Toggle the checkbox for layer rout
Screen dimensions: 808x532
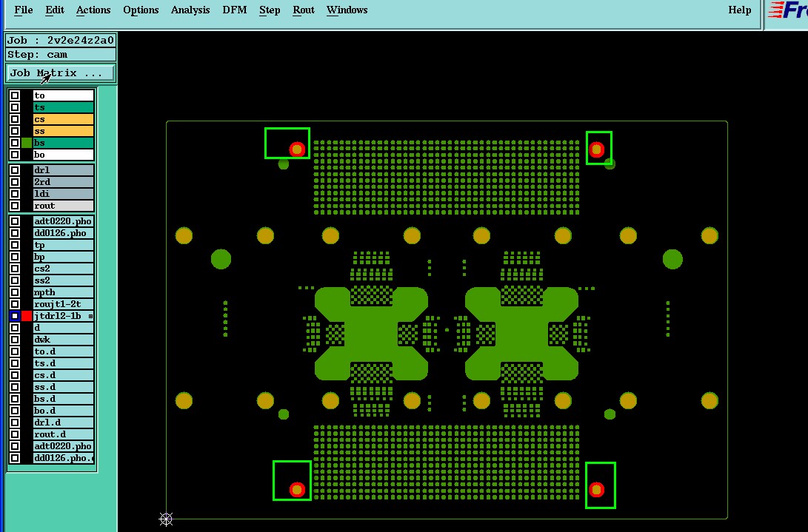coord(15,206)
